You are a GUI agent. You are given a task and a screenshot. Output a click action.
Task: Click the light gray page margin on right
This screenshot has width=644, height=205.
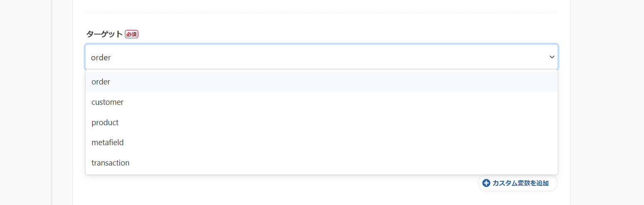(607, 102)
